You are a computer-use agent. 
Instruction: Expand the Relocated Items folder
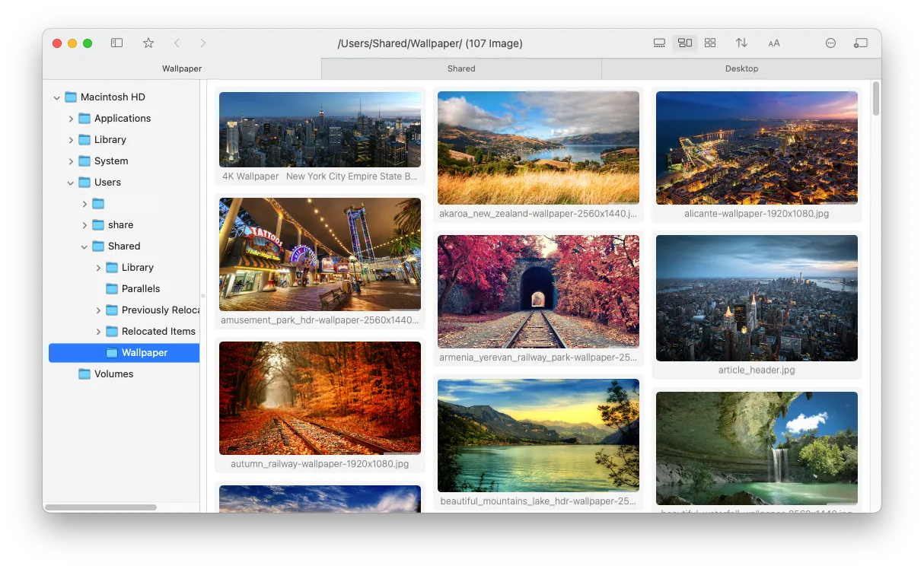[x=98, y=331]
